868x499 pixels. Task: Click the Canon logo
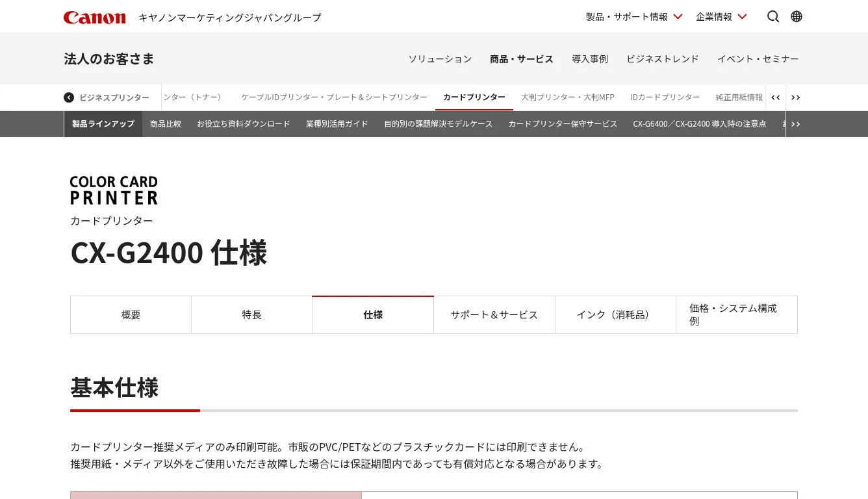click(x=94, y=17)
